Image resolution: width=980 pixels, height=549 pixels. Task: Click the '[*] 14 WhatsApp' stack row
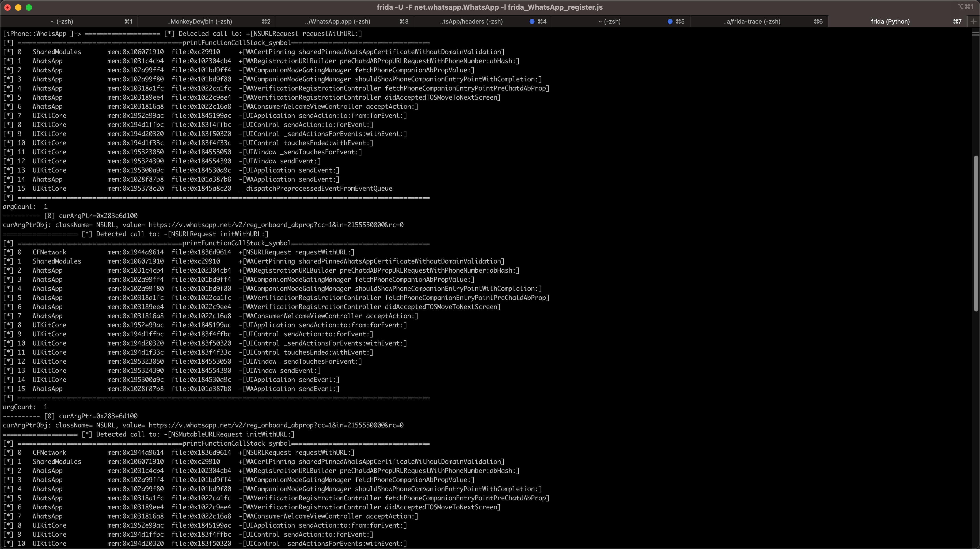(171, 179)
